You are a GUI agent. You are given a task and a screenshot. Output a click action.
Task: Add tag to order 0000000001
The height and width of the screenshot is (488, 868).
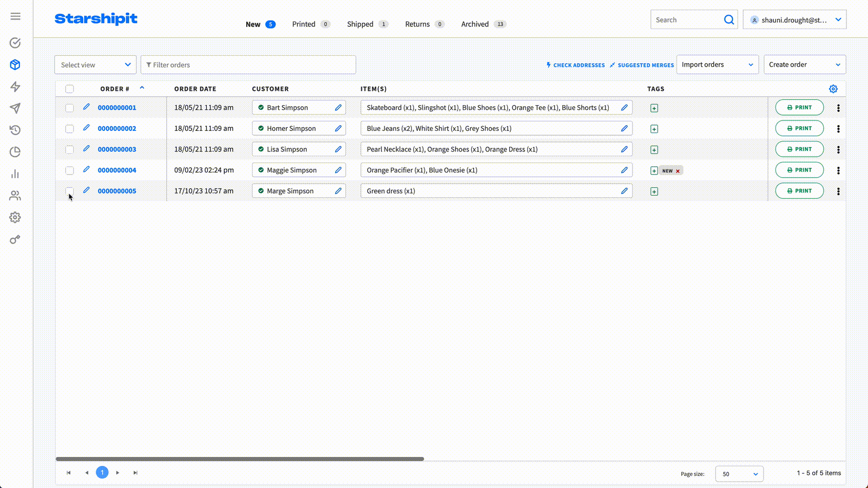tap(654, 108)
